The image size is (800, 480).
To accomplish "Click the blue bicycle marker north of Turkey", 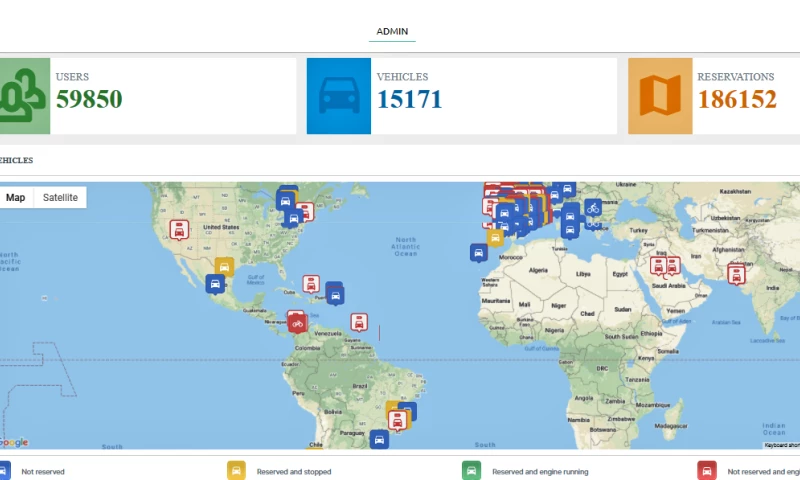I will point(592,208).
